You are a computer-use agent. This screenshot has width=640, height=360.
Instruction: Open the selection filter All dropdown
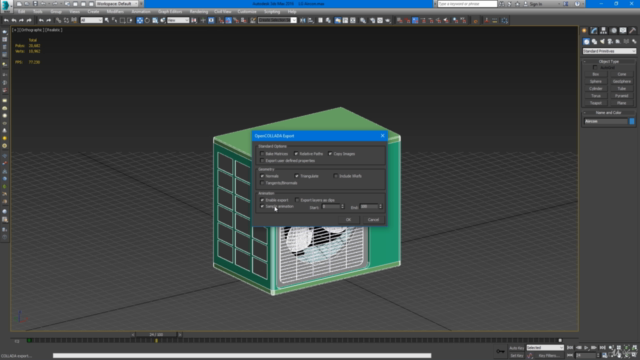(x=91, y=20)
